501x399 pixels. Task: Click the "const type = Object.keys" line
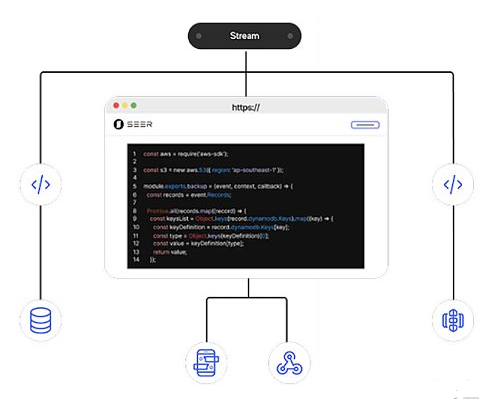click(211, 236)
